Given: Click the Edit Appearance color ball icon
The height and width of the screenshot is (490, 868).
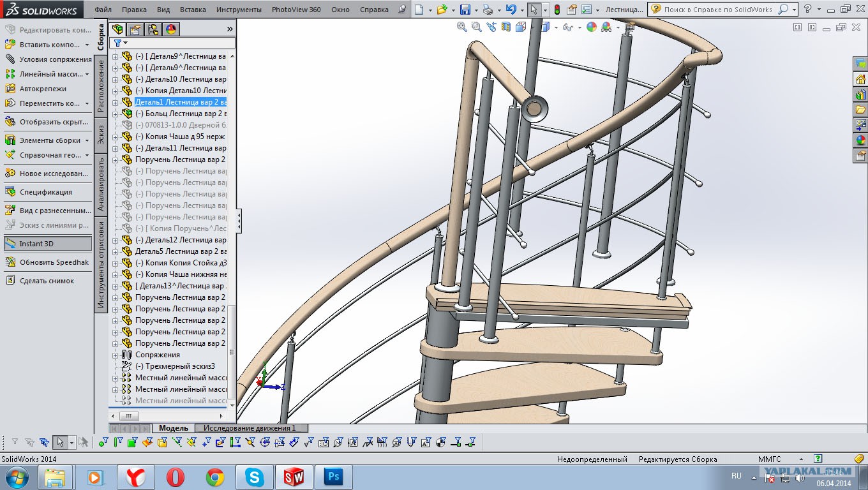Looking at the screenshot, I should pos(591,27).
